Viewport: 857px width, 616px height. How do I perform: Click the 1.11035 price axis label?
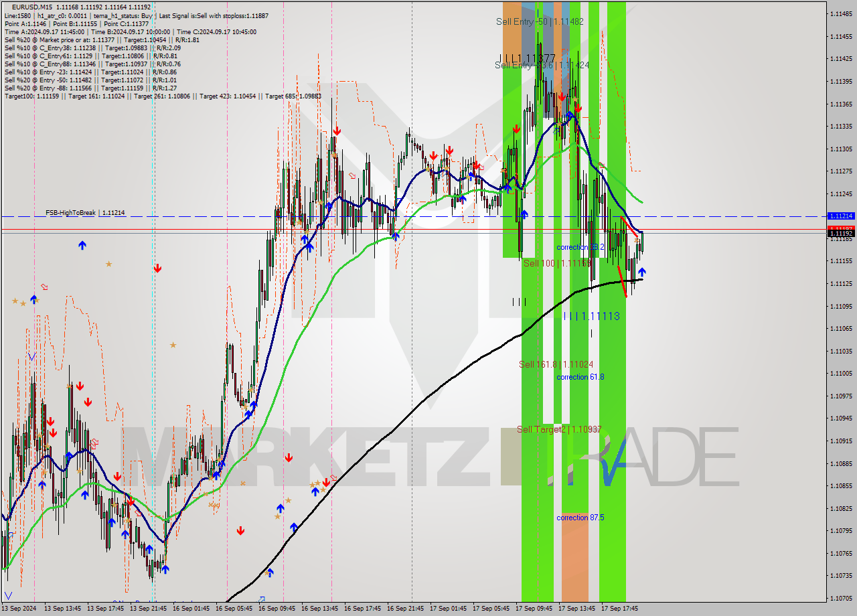[842, 351]
